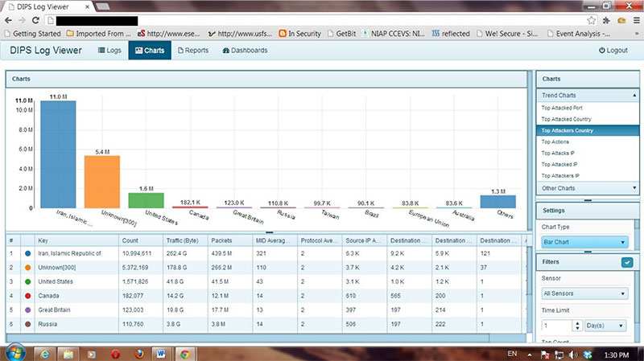This screenshot has height=361, width=644.
Task: Show more bookmarks chevron
Action: tap(636, 34)
